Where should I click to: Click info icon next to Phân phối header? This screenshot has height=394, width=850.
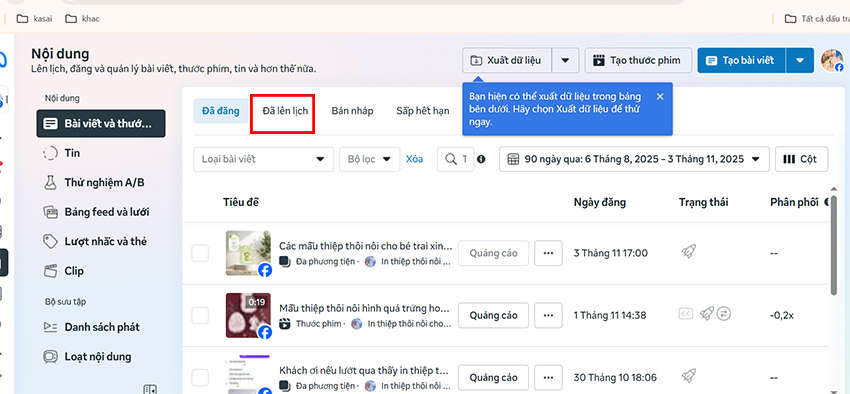827,202
